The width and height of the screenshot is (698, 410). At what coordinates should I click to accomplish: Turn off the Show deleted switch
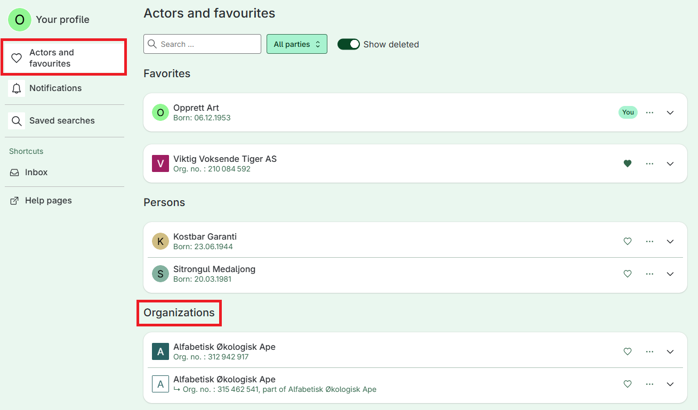pos(348,44)
